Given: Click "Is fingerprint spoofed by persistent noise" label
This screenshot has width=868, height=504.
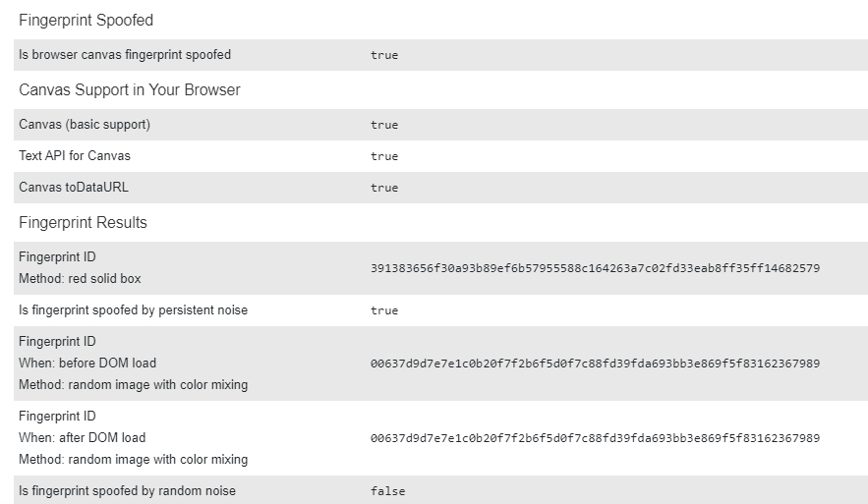Looking at the screenshot, I should tap(133, 309).
